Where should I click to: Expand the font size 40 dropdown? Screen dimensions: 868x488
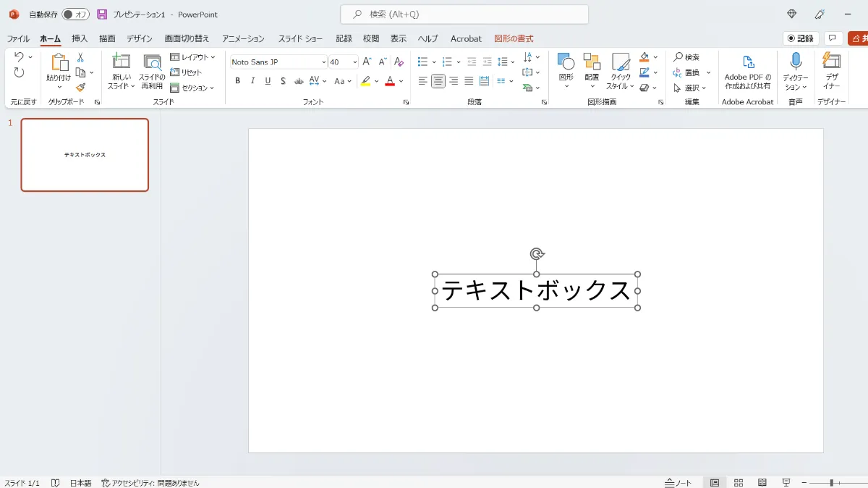tap(353, 62)
